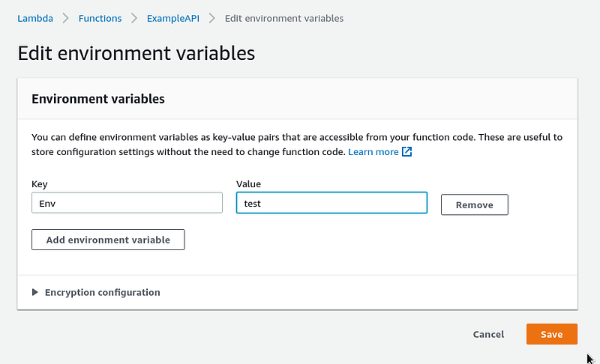Screen dimensions: 600x364
Task: Save the environment variables
Action: point(552,334)
